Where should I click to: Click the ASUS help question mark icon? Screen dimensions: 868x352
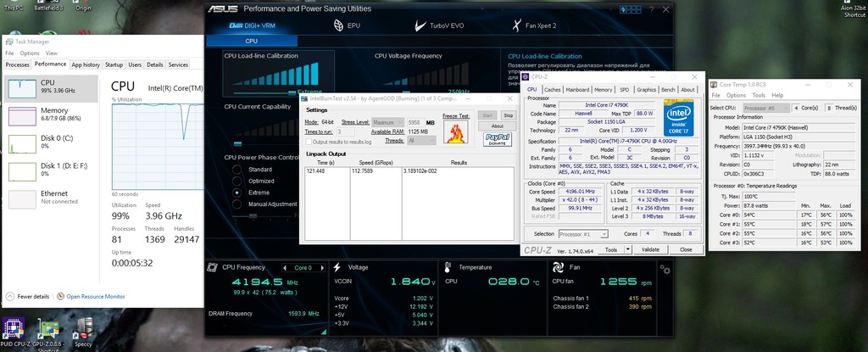pos(652,9)
